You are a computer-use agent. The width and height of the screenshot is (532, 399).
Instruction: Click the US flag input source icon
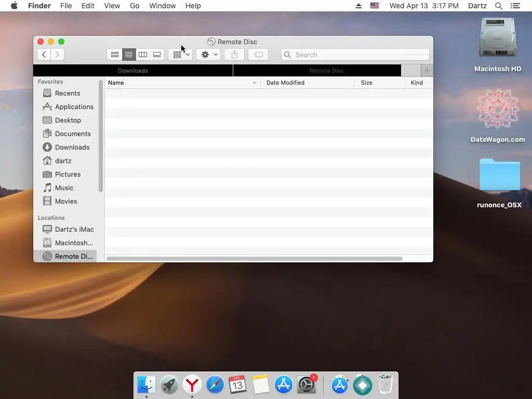pyautogui.click(x=375, y=6)
